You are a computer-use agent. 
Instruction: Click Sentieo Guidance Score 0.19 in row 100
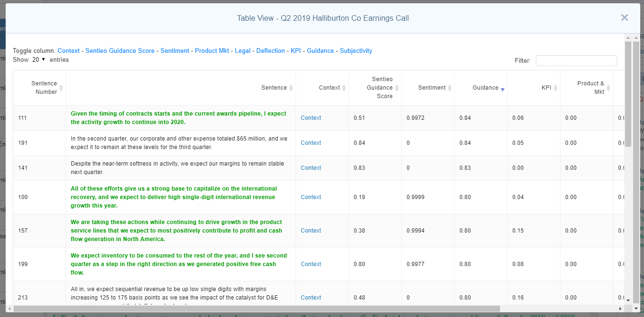[359, 197]
